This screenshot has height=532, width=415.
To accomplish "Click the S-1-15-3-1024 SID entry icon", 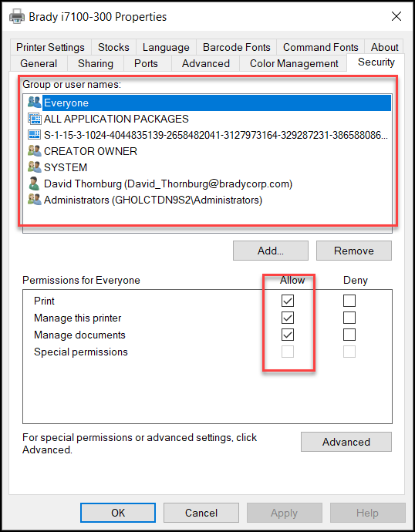I will point(34,135).
